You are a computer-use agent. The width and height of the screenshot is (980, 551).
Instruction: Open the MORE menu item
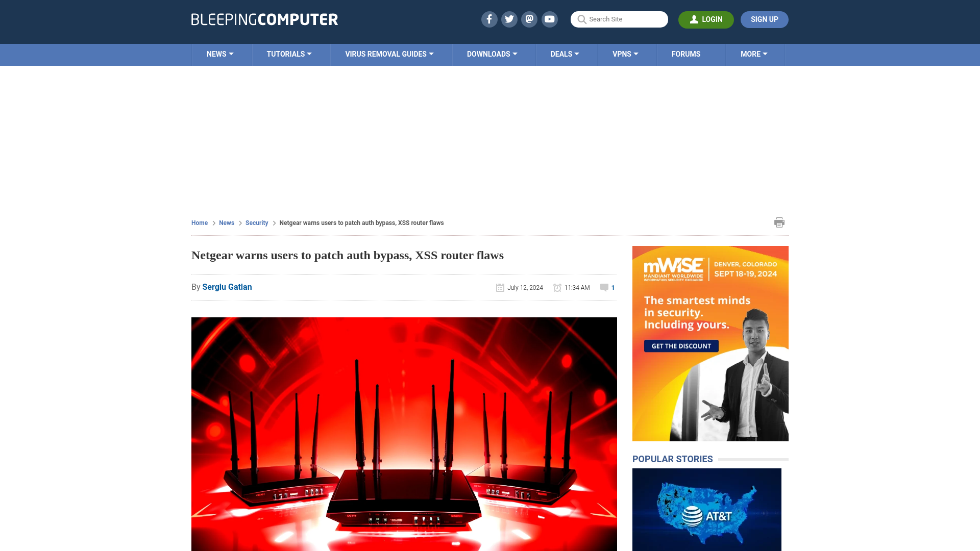[x=754, y=54]
